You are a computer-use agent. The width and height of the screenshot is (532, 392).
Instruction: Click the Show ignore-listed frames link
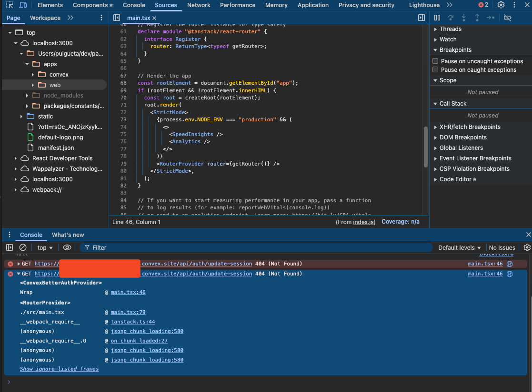coord(59,369)
